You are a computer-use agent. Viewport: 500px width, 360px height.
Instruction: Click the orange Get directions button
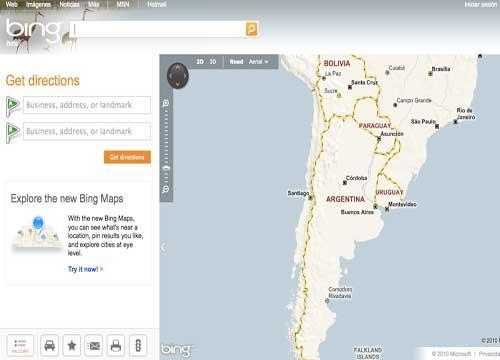pyautogui.click(x=127, y=157)
